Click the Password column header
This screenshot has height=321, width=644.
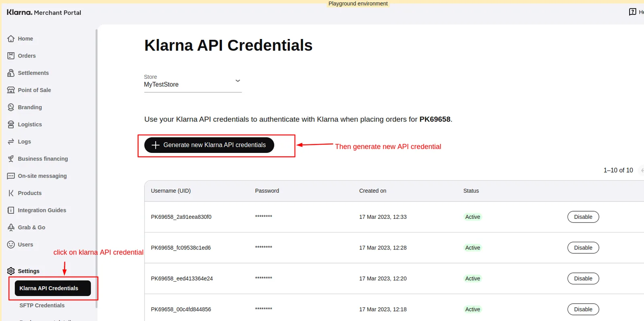(267, 191)
